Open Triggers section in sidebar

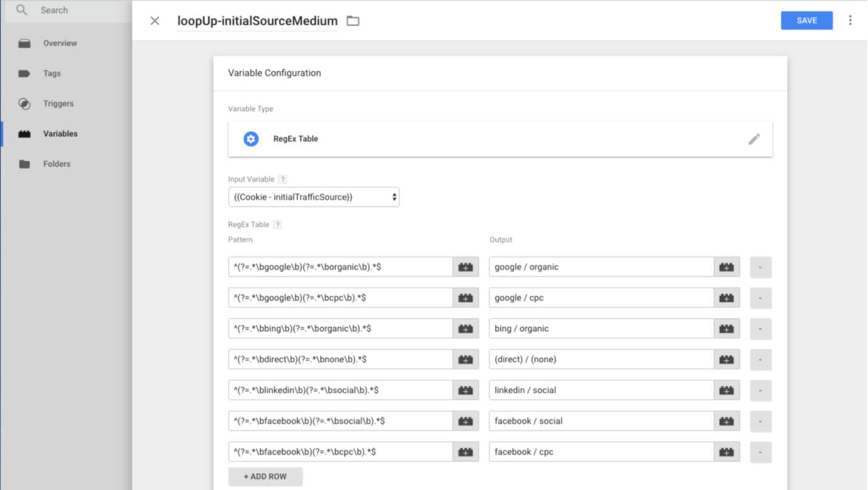coord(58,104)
